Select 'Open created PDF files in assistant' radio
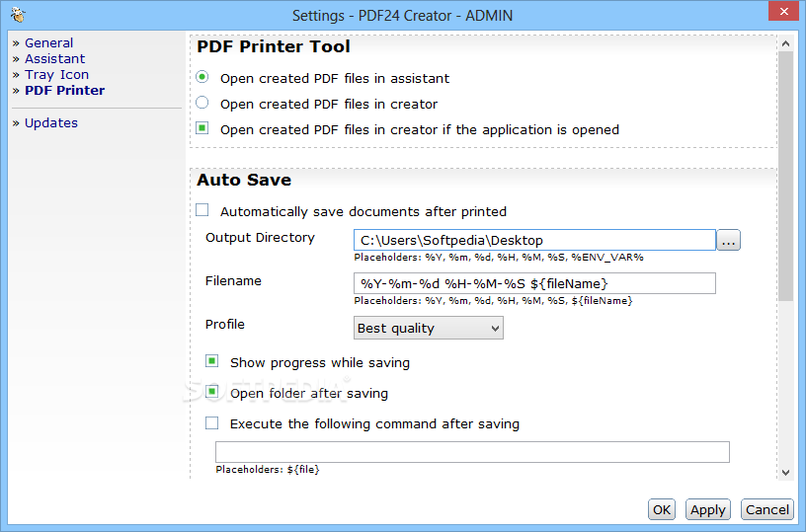 pyautogui.click(x=202, y=77)
